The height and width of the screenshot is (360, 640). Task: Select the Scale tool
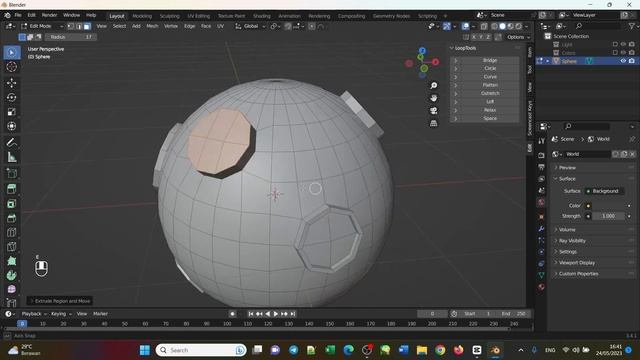point(12,112)
